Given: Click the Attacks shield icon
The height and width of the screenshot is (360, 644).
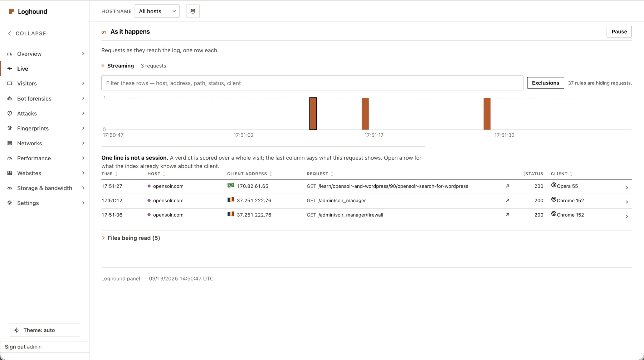Looking at the screenshot, I should click(10, 113).
